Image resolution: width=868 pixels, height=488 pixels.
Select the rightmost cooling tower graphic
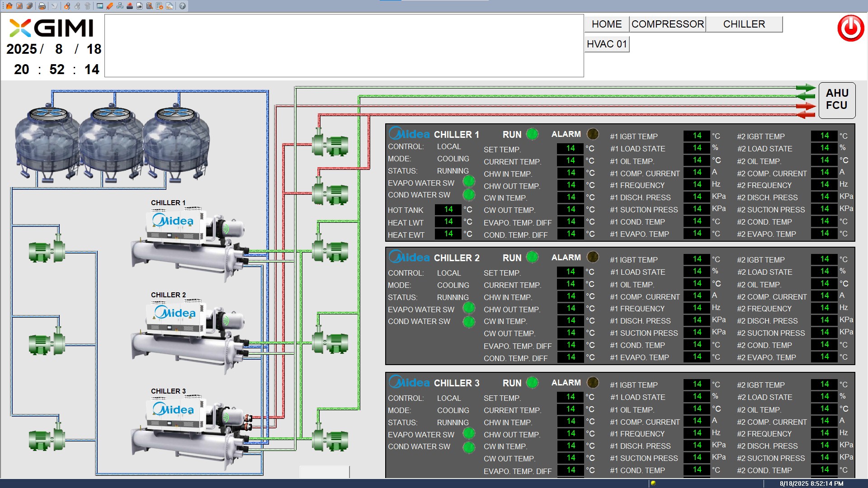click(176, 143)
